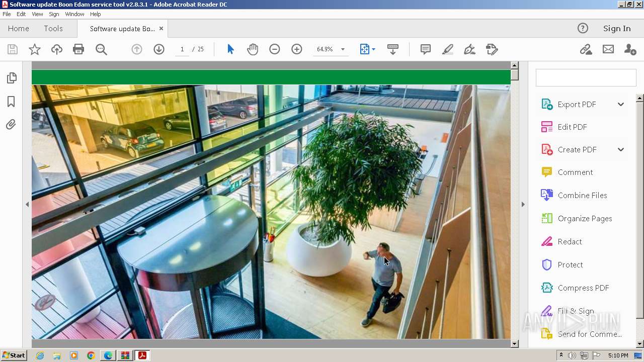
Task: Open the Protect tool
Action: (x=570, y=265)
